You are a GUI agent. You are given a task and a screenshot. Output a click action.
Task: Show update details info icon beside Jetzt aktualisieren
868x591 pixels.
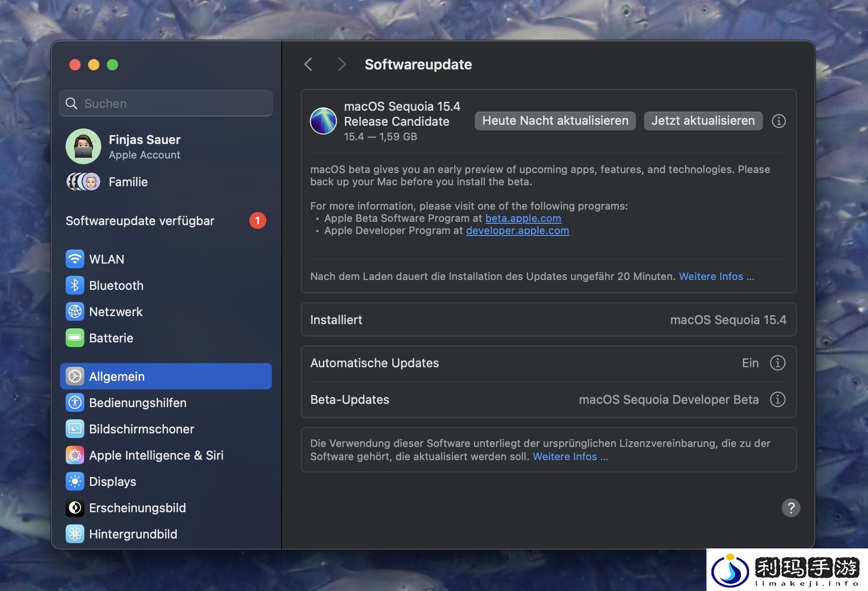778,121
